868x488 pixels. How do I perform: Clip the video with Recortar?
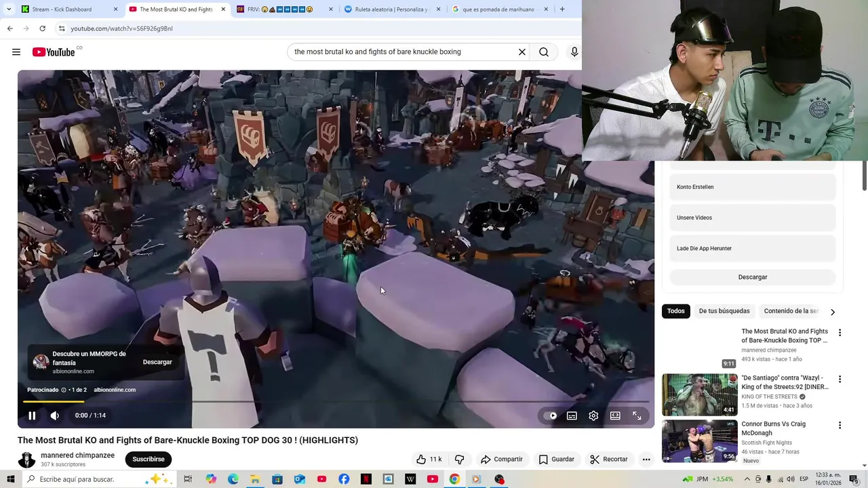click(609, 459)
